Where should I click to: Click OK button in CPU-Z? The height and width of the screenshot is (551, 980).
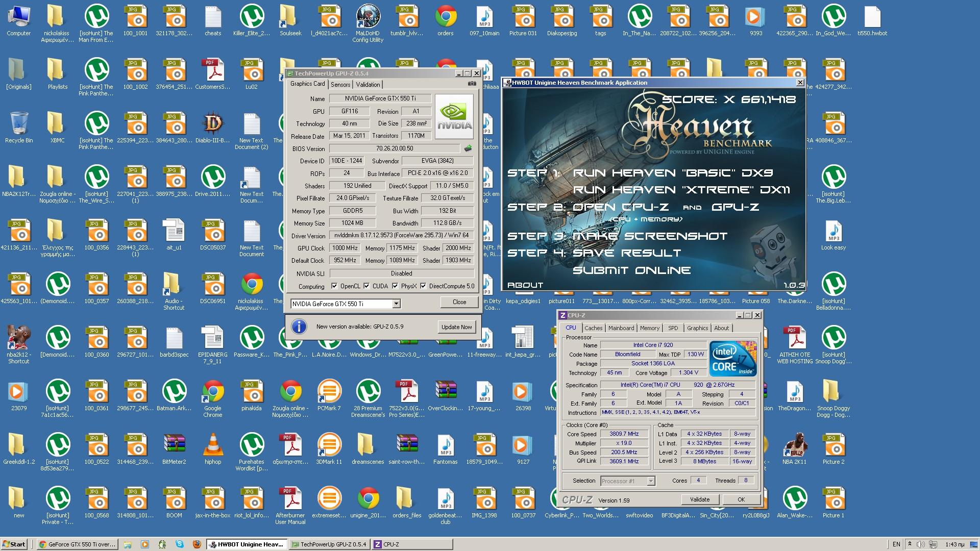click(741, 499)
